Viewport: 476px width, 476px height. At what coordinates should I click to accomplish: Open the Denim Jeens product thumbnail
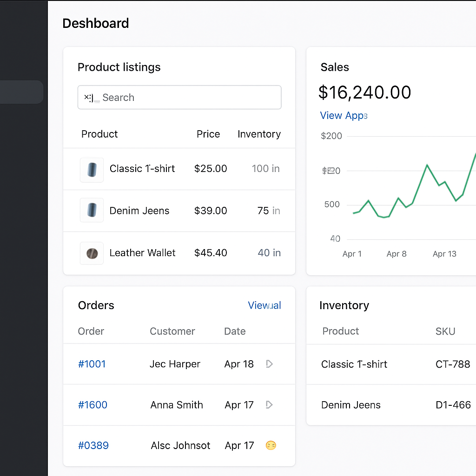(92, 210)
